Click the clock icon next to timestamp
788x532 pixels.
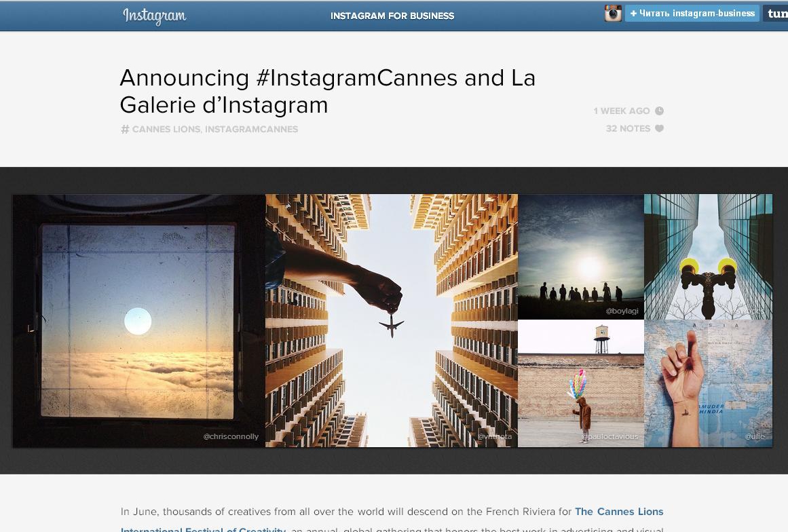pyautogui.click(x=659, y=111)
